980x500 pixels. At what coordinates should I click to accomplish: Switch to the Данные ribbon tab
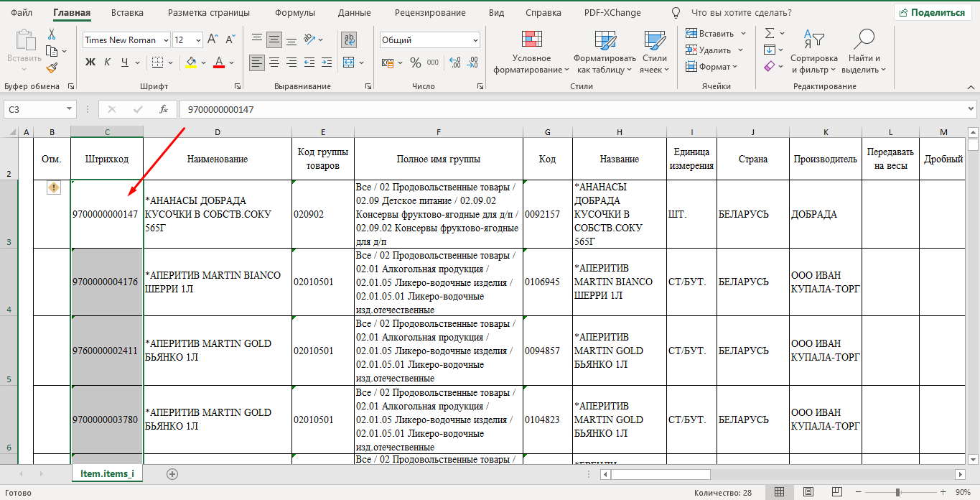click(354, 13)
